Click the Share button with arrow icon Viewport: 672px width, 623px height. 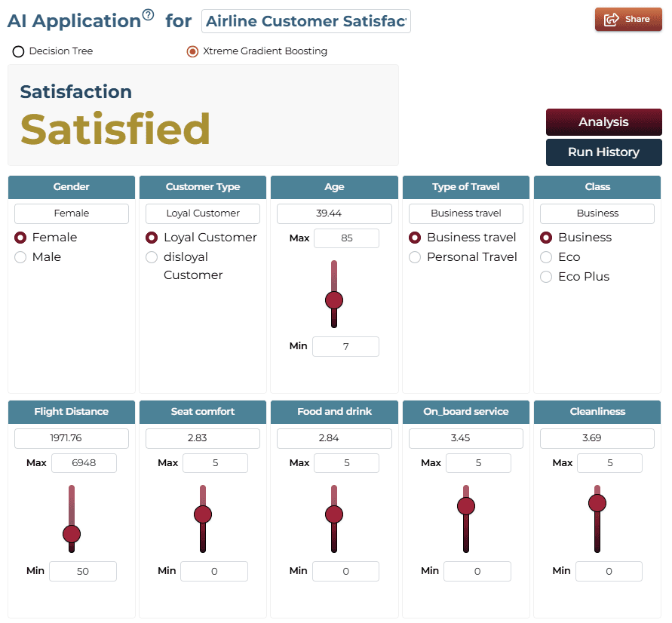(x=628, y=20)
